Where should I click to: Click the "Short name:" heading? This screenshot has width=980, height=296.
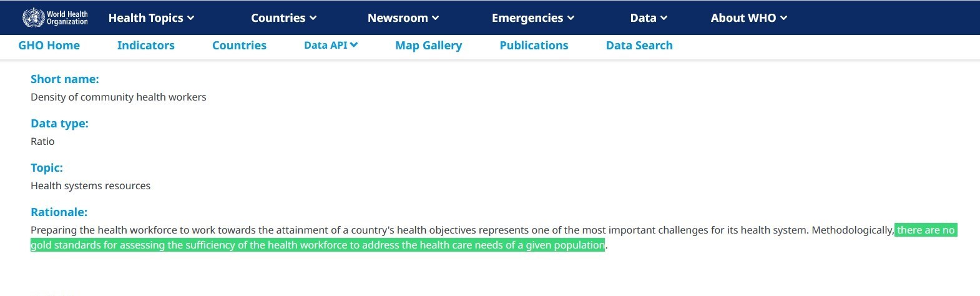64,79
